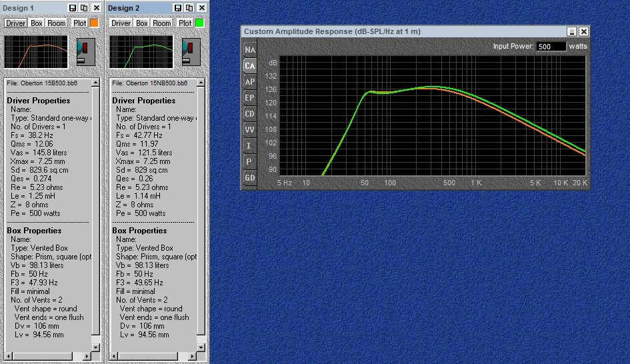Open Room settings for Design 2

162,23
